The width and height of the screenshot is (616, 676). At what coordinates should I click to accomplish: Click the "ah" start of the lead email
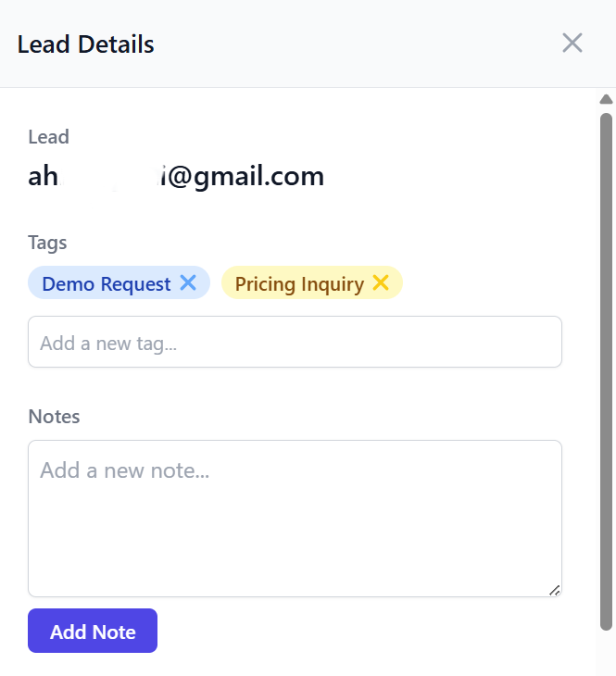point(44,176)
